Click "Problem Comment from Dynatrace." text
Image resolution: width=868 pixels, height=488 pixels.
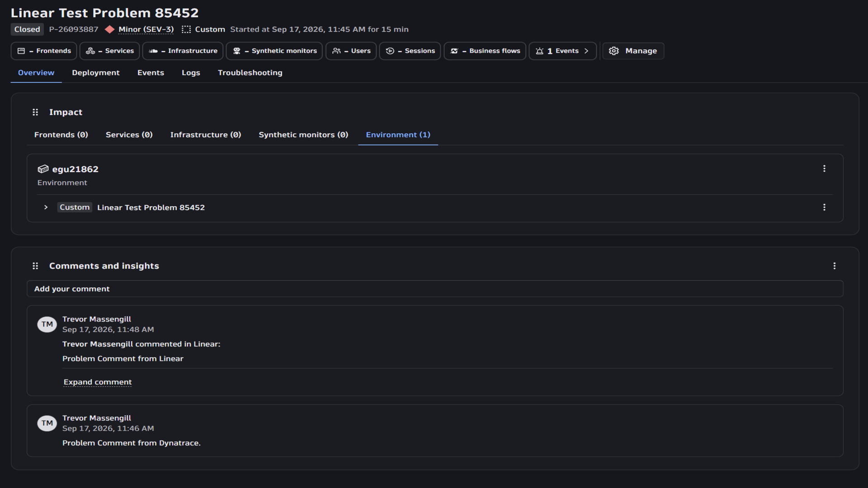click(132, 443)
